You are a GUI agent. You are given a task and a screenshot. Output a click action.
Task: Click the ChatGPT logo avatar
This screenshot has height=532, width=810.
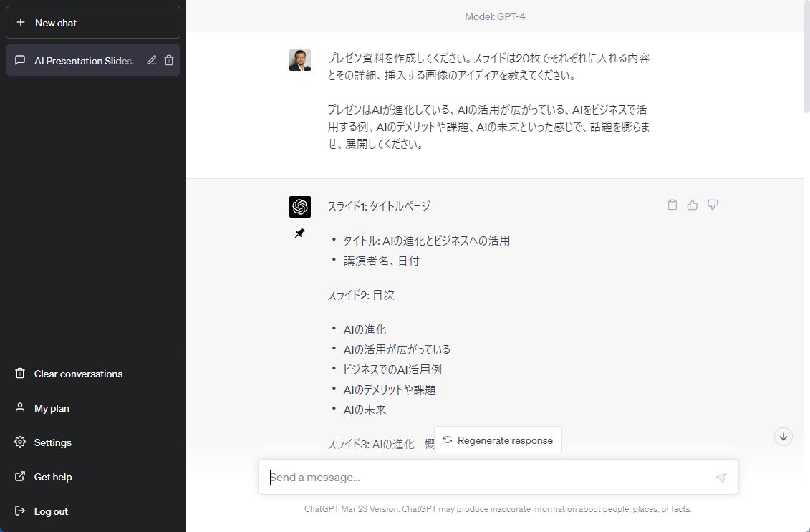(300, 207)
